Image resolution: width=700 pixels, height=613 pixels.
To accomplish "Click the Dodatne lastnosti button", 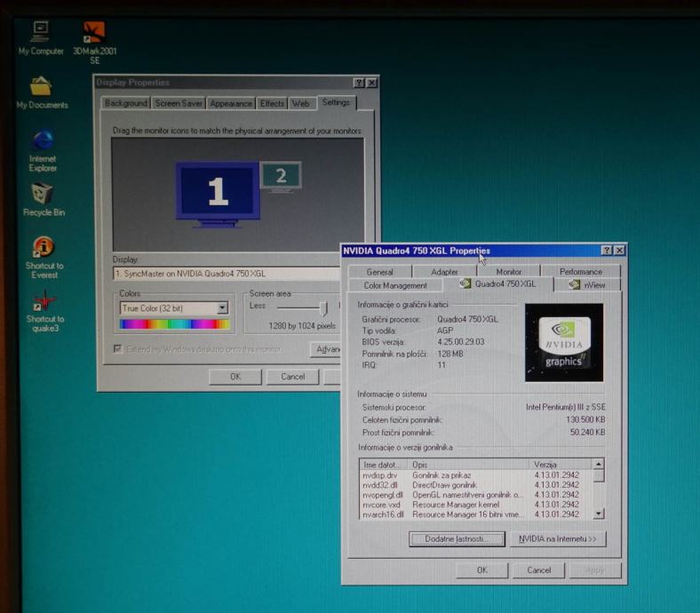I will click(457, 539).
